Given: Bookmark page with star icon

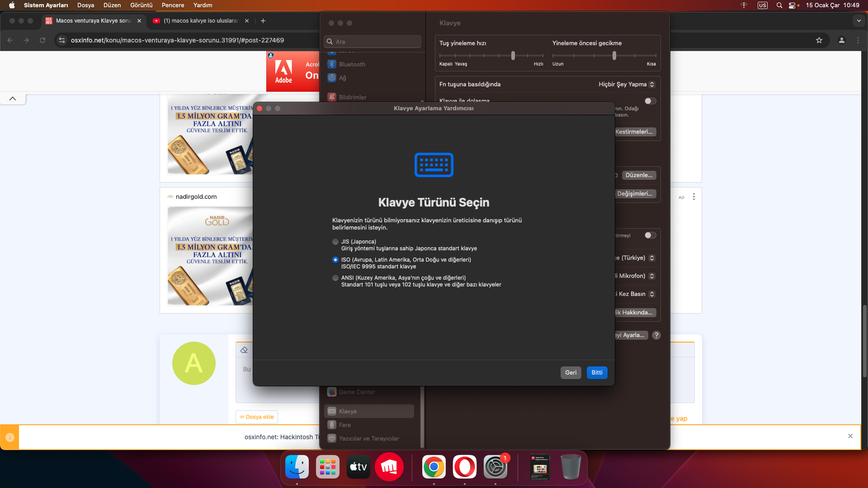Looking at the screenshot, I should pyautogui.click(x=819, y=40).
